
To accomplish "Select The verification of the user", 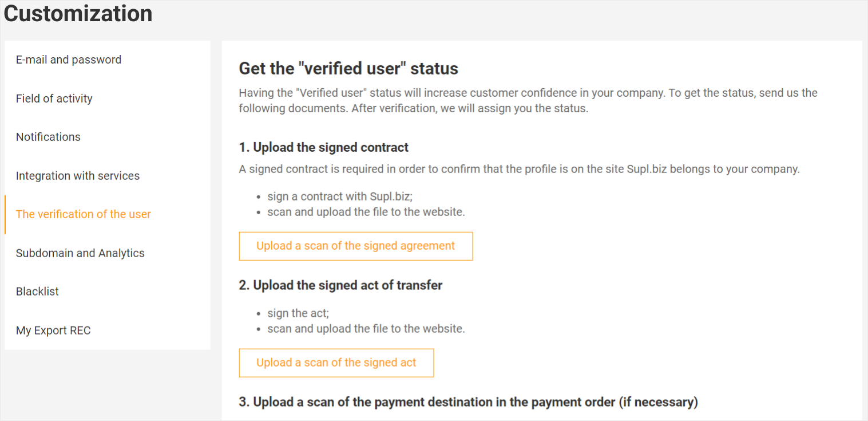I will [x=84, y=214].
